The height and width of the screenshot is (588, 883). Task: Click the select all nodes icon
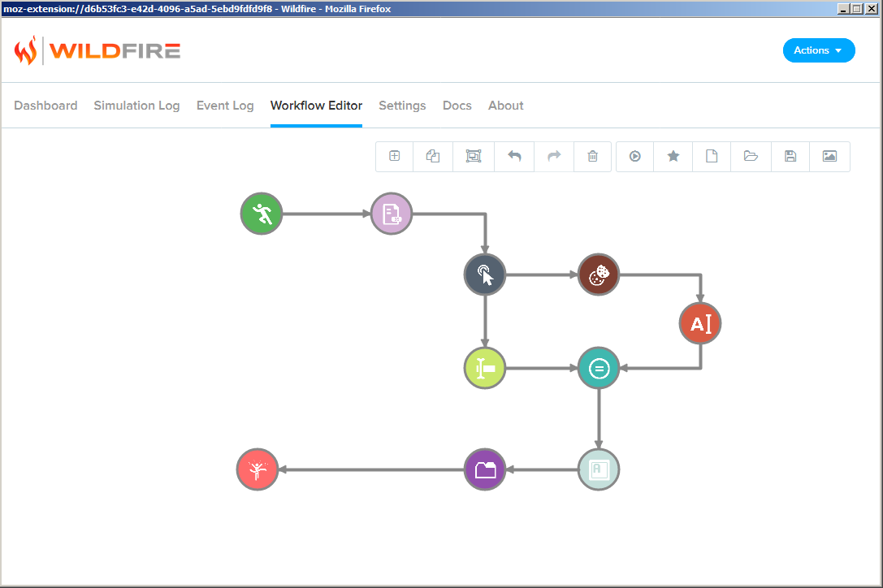point(474,157)
